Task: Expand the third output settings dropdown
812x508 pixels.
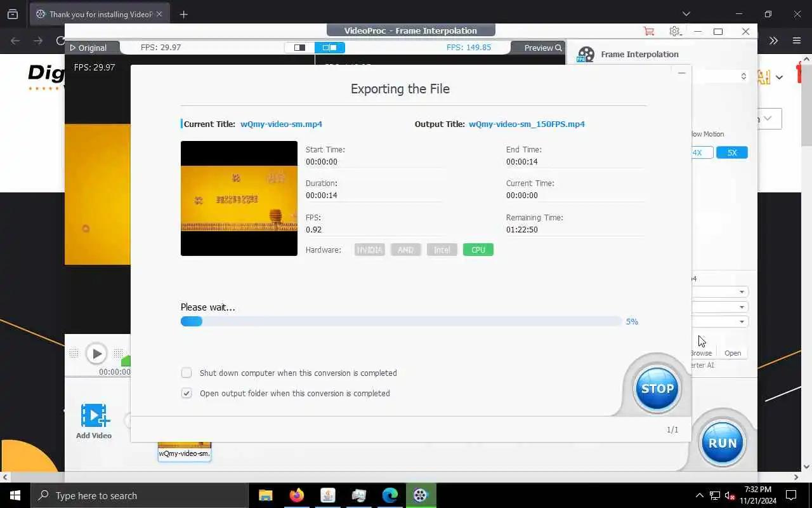Action: (742, 322)
